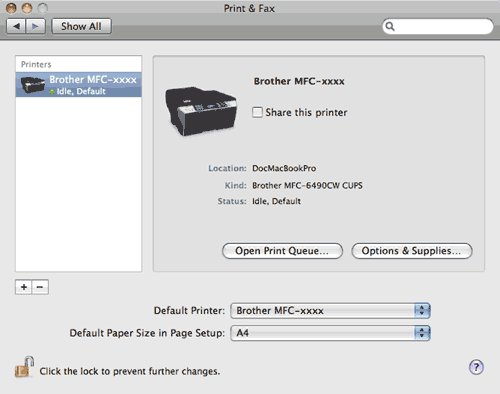
Task: Open help with the question mark button
Action: pyautogui.click(x=476, y=367)
